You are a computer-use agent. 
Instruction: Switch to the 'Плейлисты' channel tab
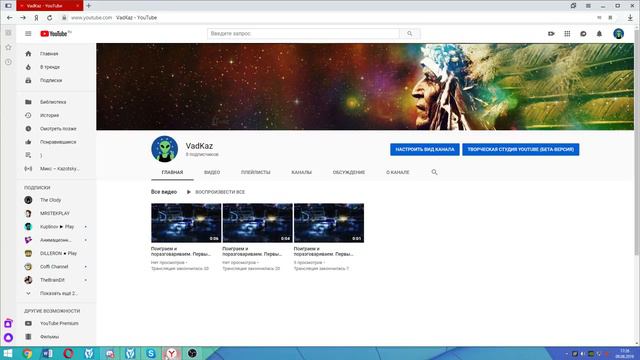[x=256, y=172]
